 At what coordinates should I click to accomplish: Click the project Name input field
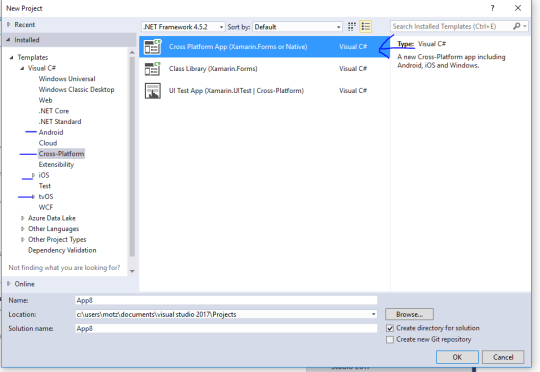pyautogui.click(x=226, y=300)
